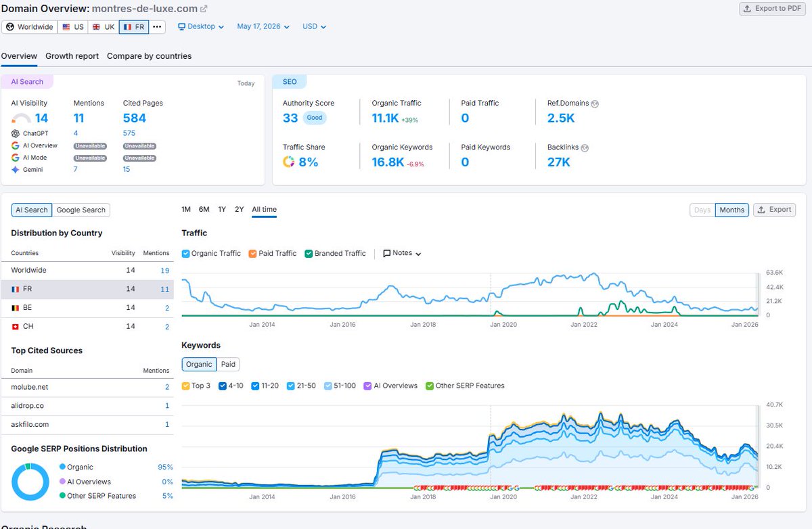The width and height of the screenshot is (812, 529).
Task: Open Organic Traffic value 11.1K
Action: (x=384, y=118)
